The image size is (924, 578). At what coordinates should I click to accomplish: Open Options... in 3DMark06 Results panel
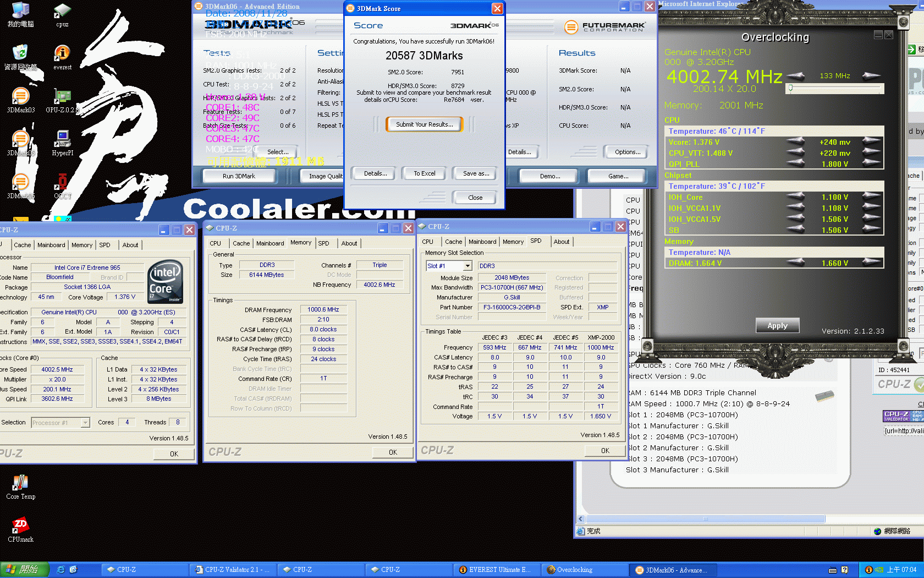[x=628, y=152]
